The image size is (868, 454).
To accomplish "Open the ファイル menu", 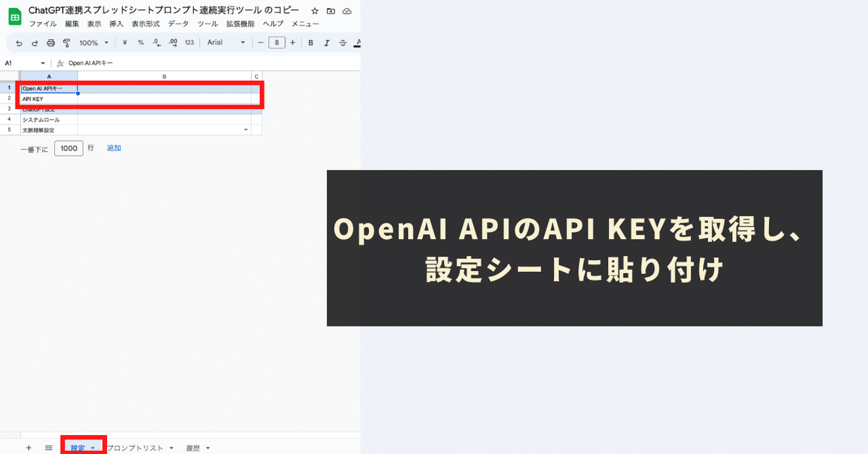I will pos(43,24).
